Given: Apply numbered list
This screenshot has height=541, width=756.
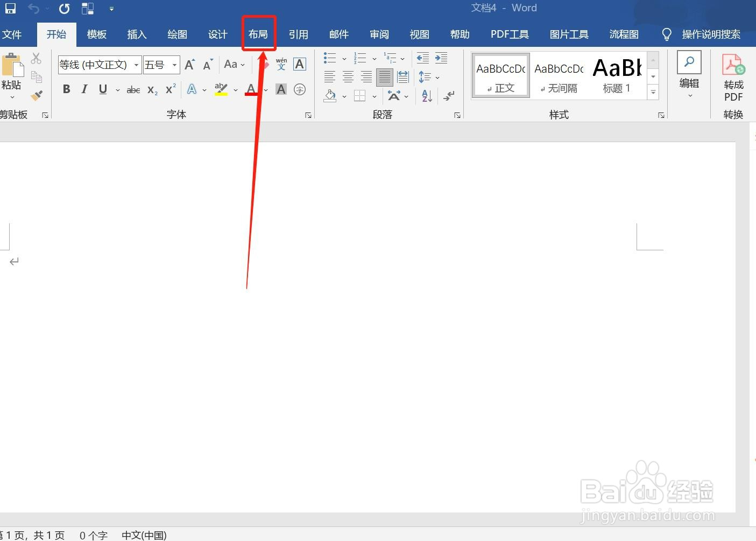Looking at the screenshot, I should pos(360,58).
